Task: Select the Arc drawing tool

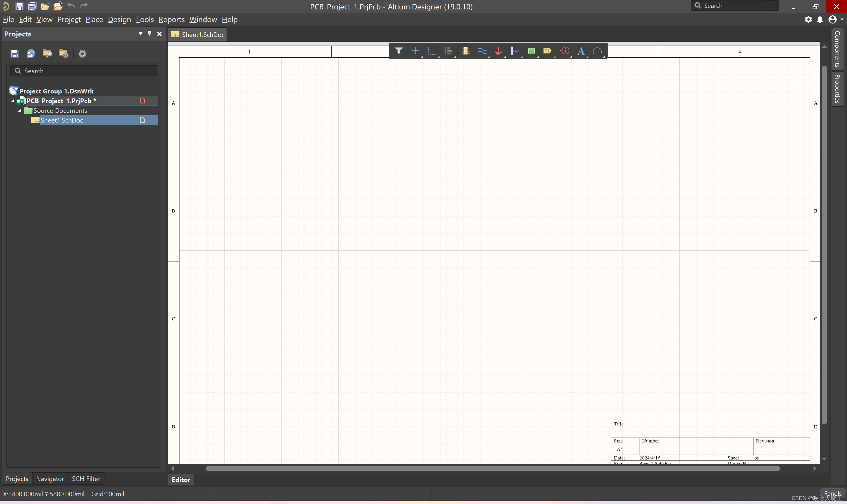Action: pos(597,51)
